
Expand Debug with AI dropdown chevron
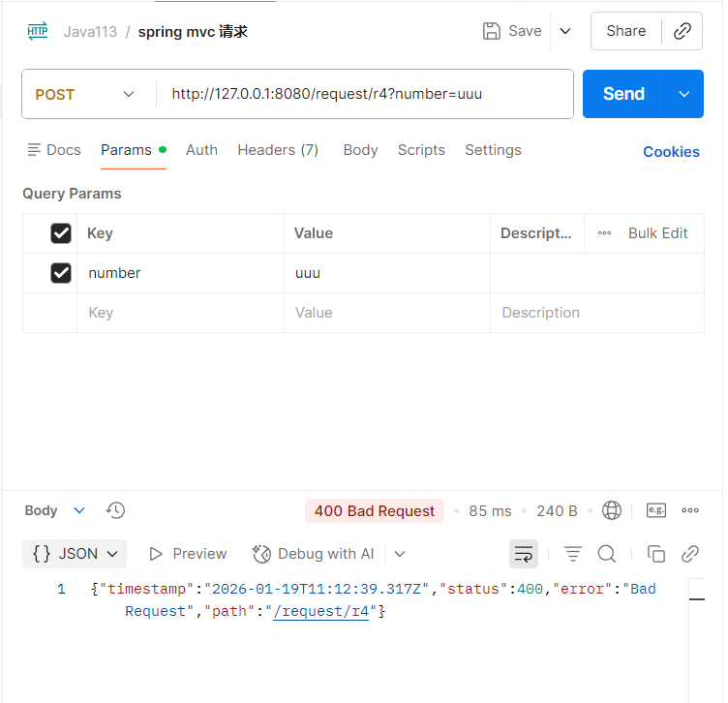tap(400, 554)
